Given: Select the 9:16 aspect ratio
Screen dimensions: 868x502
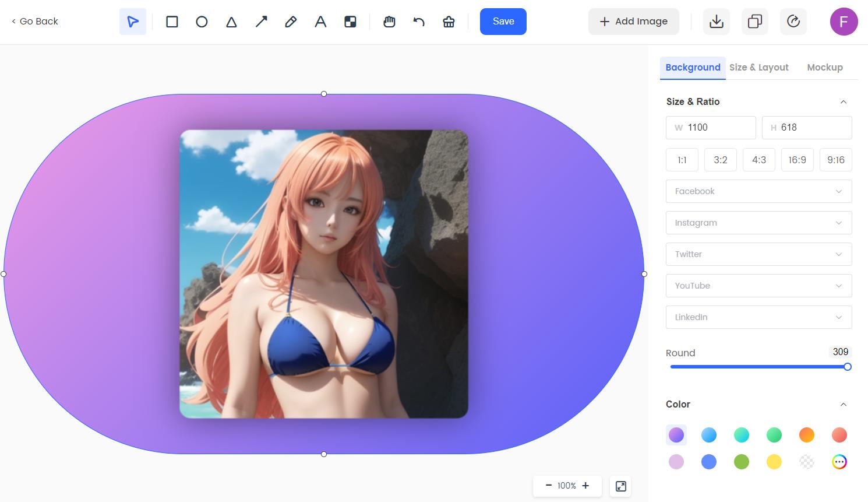Looking at the screenshot, I should 835,160.
